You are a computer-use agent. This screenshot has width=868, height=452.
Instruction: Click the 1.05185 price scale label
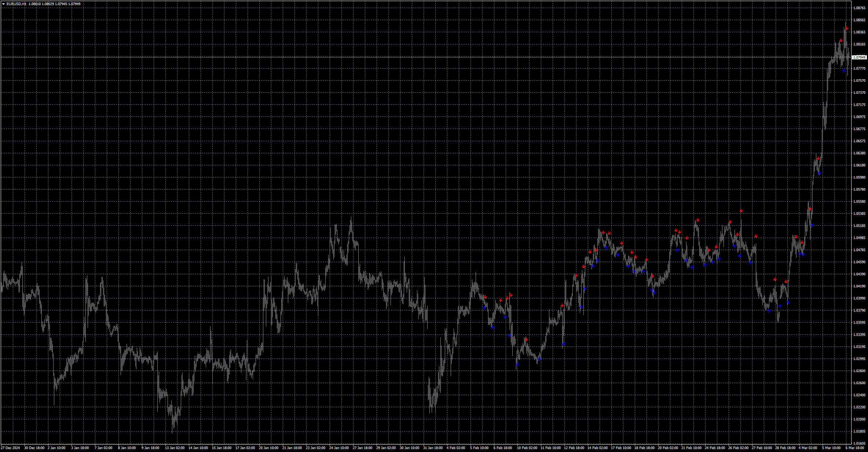coord(859,226)
